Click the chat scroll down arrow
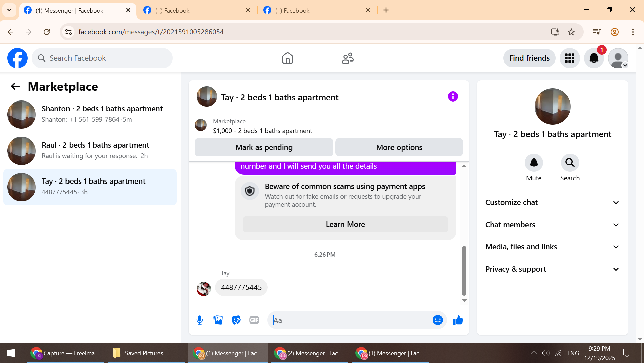 (x=464, y=301)
